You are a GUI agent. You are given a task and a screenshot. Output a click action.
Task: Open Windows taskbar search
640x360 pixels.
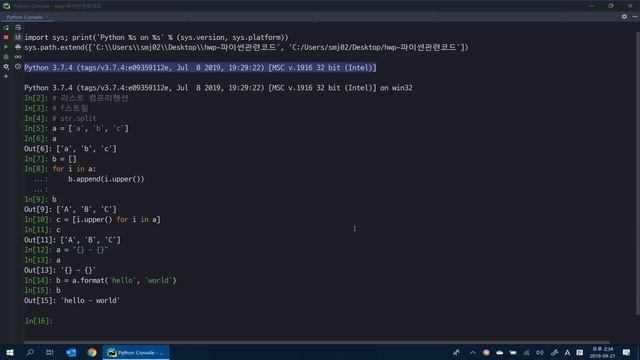pyautogui.click(x=30, y=352)
